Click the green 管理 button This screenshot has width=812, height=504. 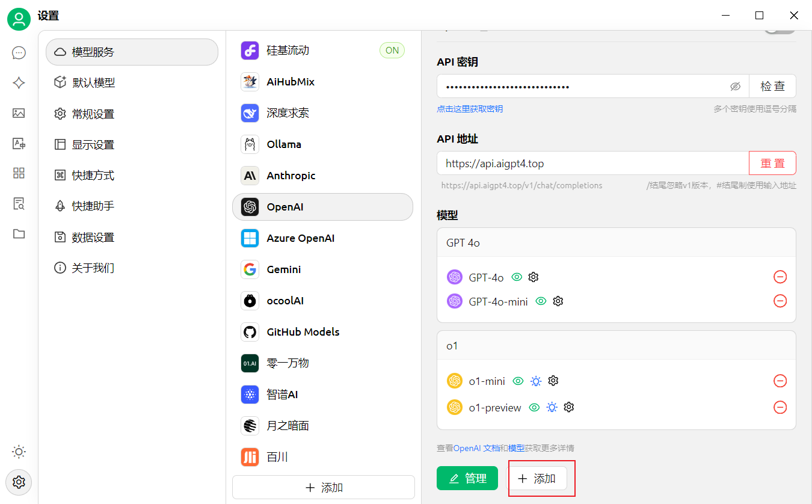coord(467,478)
